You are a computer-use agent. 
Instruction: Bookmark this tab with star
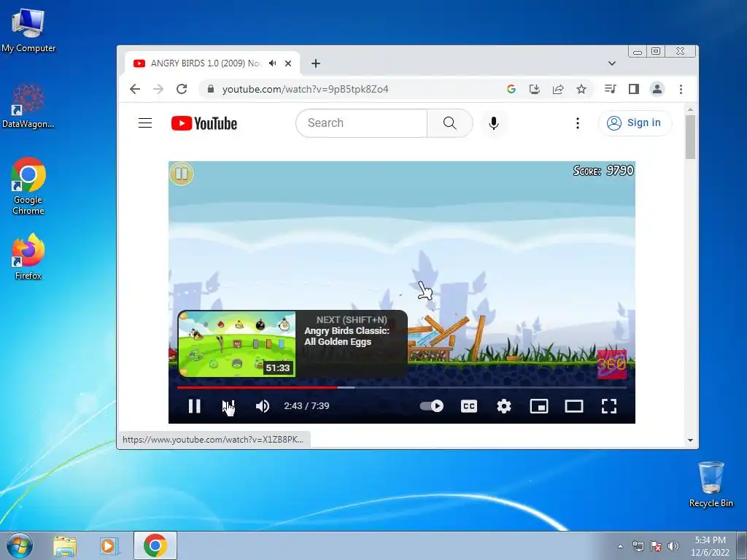coord(581,89)
